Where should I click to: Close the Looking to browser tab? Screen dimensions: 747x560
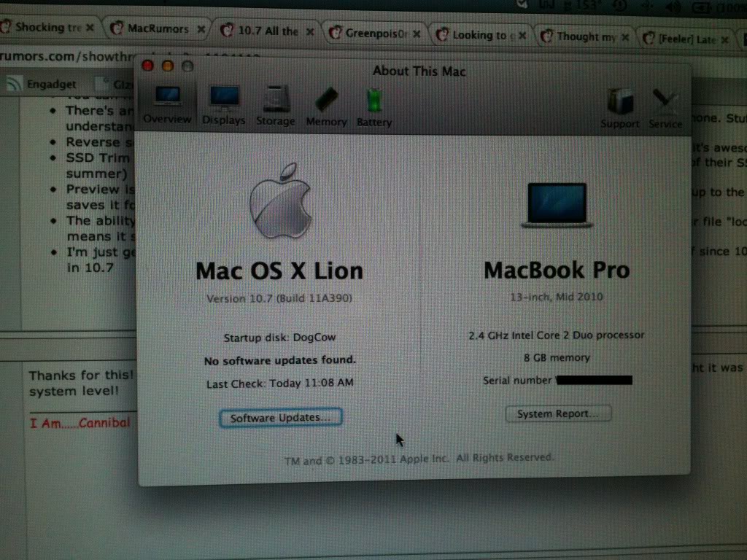(522, 36)
